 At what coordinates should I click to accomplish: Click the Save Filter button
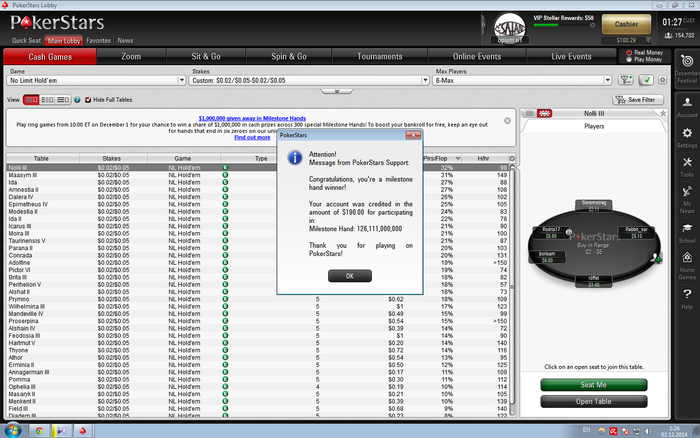click(x=638, y=100)
